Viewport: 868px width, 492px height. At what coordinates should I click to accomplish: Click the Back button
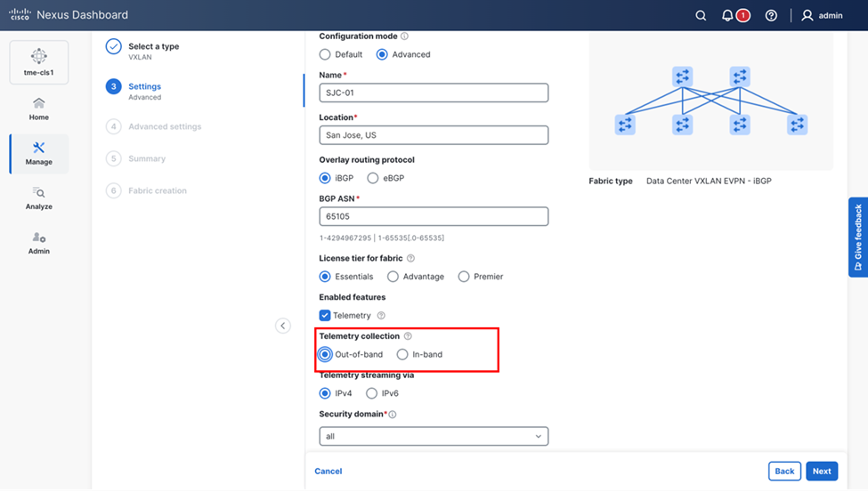coord(784,472)
